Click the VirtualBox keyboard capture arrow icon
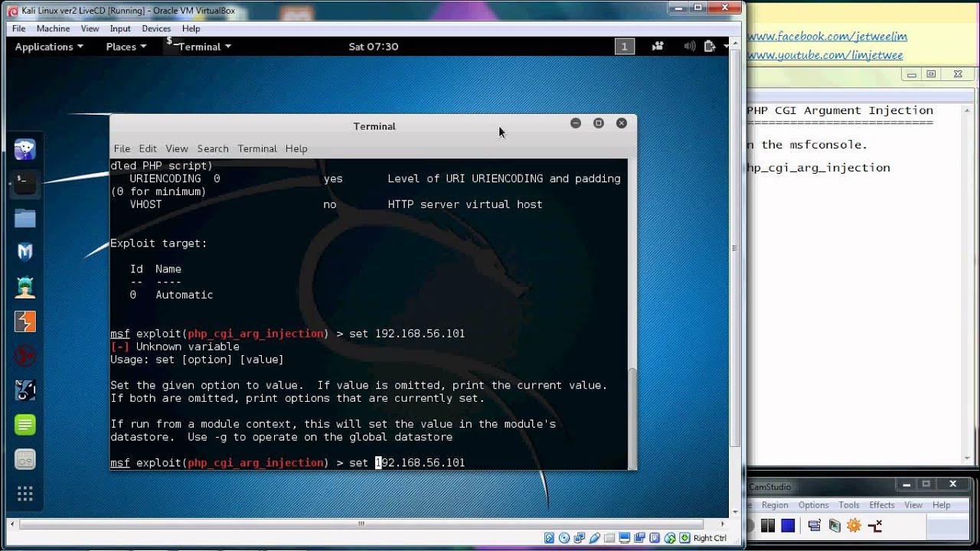The height and width of the screenshot is (551, 980). click(x=684, y=538)
